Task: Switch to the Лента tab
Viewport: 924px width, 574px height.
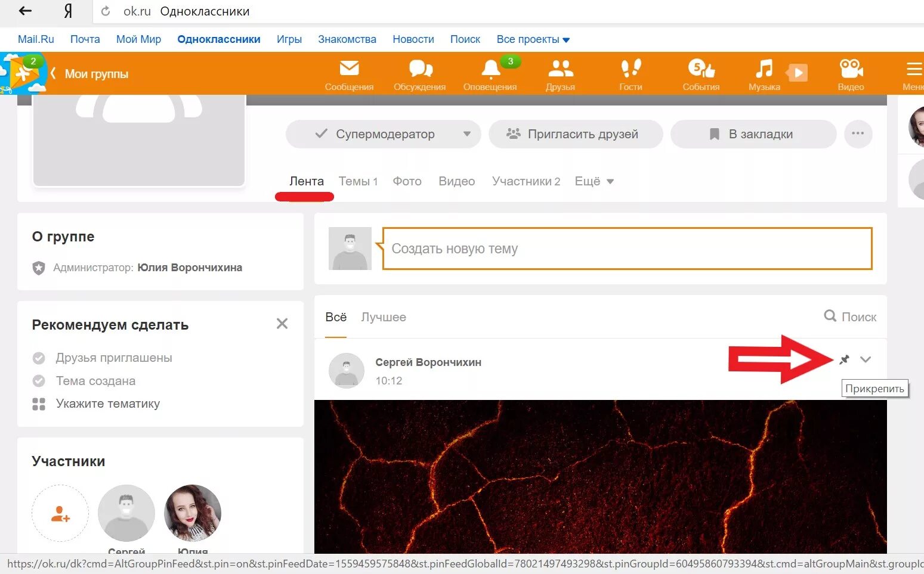Action: [307, 181]
